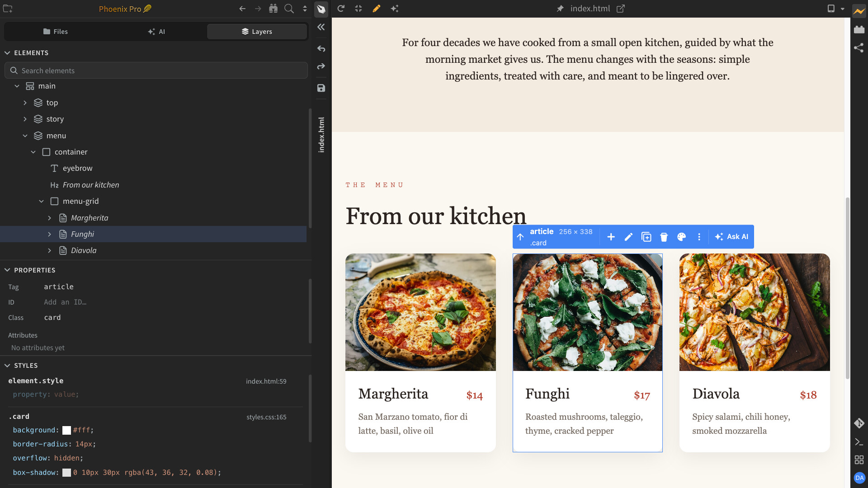Collapse the sidebar with double chevron
Viewport: 868px width, 488px height.
tap(321, 27)
